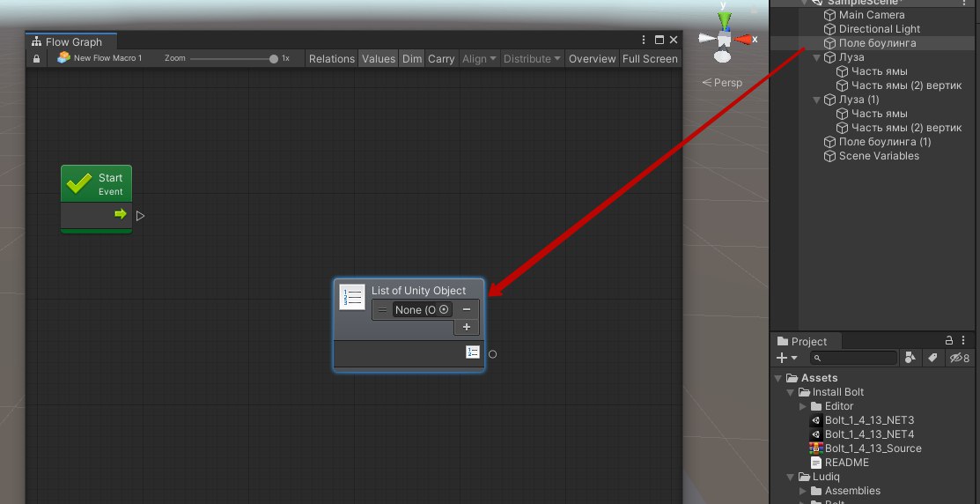
Task: Click the list output port icon
Action: click(473, 352)
